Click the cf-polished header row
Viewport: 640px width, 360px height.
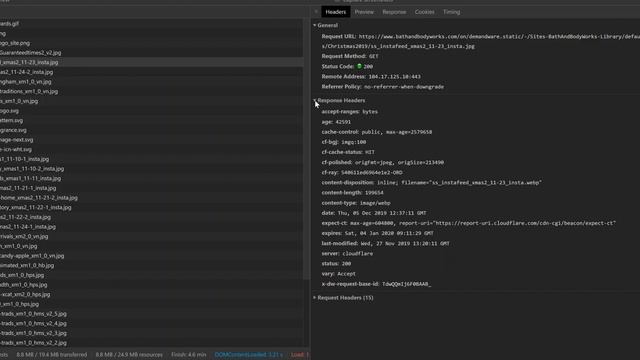click(382, 162)
